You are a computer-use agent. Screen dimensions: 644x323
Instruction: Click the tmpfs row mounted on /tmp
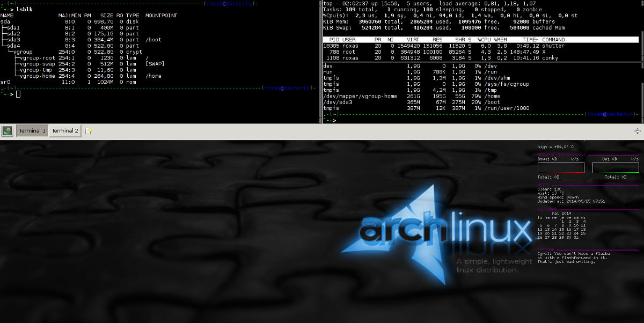(x=411, y=90)
